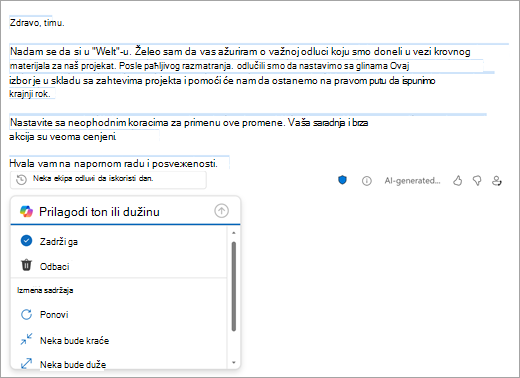Give thumbs down feedback
The width and height of the screenshot is (520, 378).
click(x=477, y=181)
